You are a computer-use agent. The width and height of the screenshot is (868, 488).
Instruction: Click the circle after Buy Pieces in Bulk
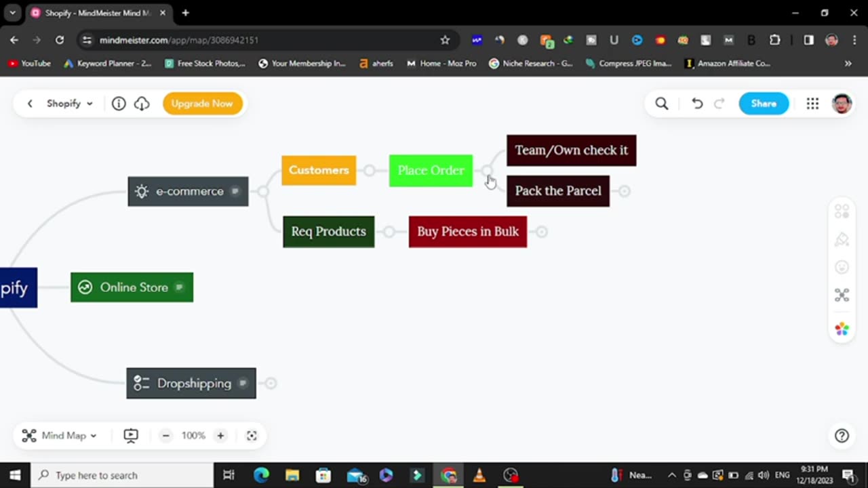tap(541, 232)
